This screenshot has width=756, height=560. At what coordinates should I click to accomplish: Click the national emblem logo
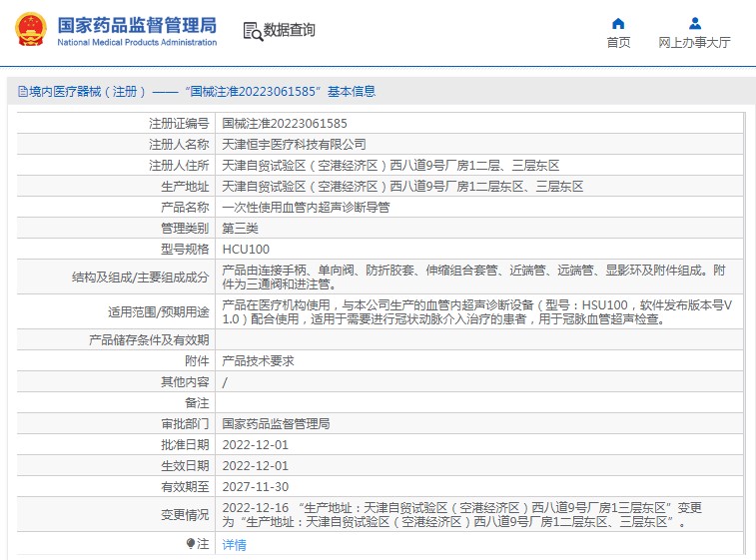click(31, 29)
